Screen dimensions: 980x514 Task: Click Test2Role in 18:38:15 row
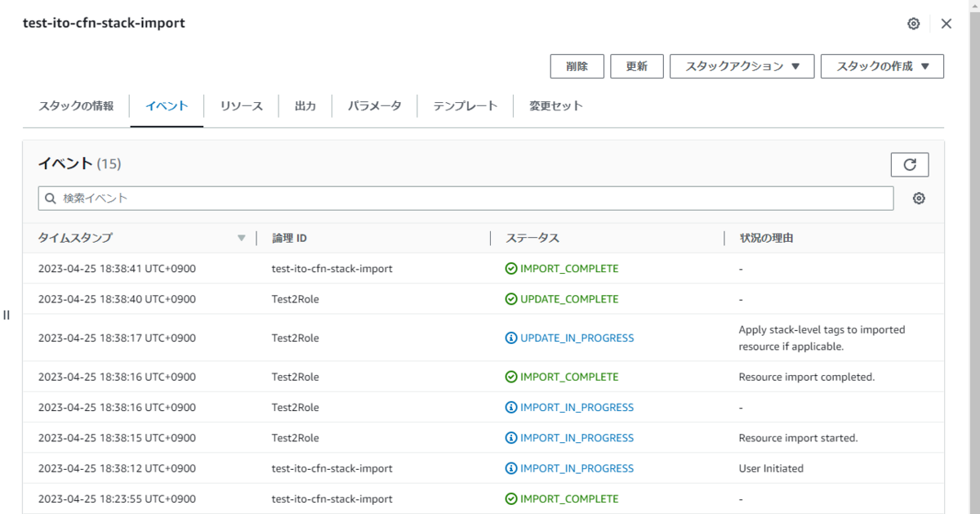(x=296, y=438)
